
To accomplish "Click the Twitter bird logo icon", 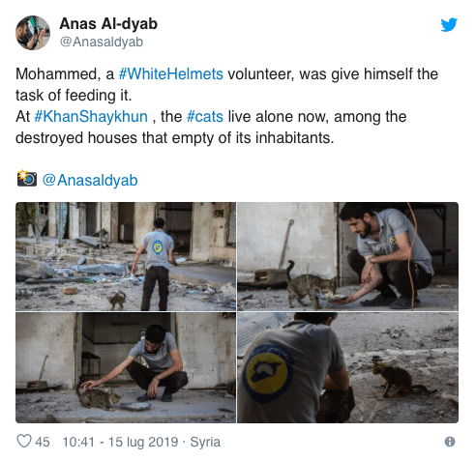I will click(449, 24).
